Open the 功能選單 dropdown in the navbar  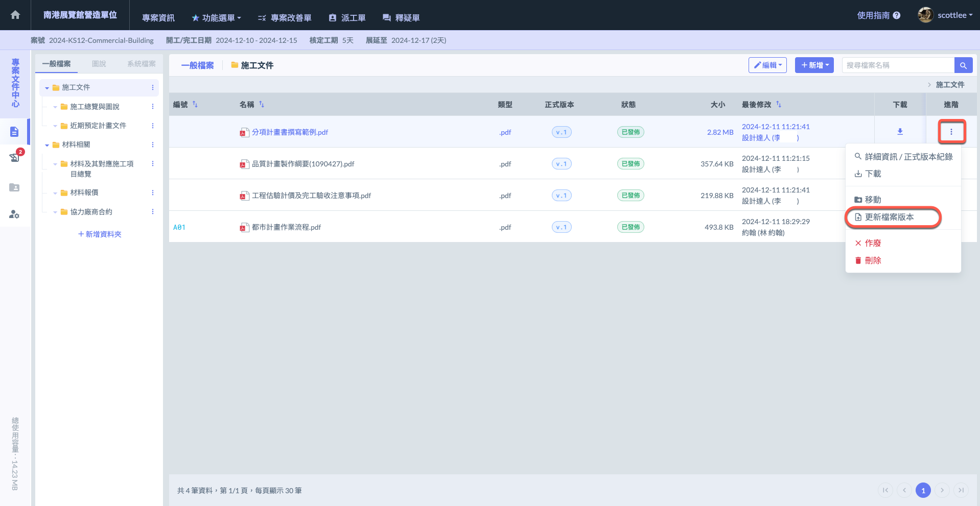click(216, 18)
